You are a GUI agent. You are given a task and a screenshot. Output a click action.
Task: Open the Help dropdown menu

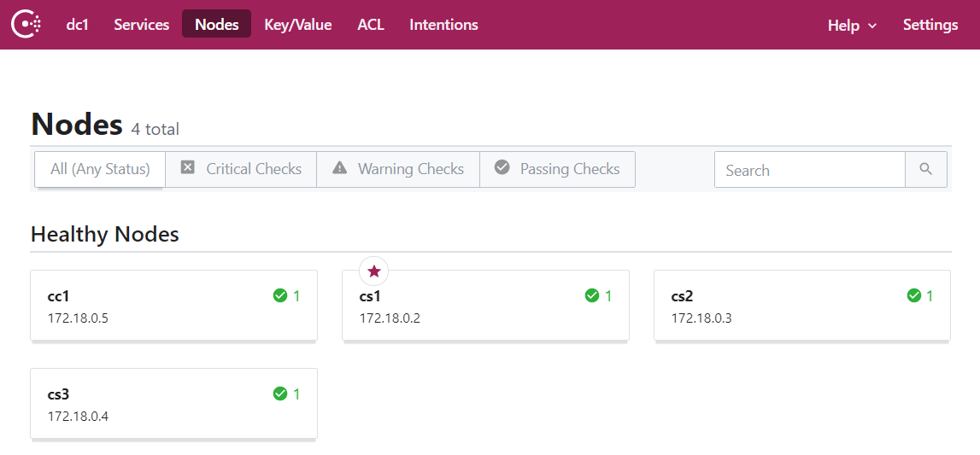(852, 25)
